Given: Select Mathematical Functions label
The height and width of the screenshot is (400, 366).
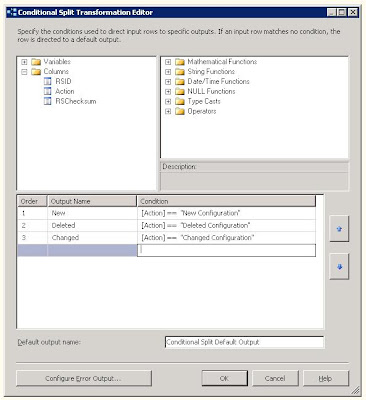Looking at the screenshot, I should pyautogui.click(x=222, y=62).
